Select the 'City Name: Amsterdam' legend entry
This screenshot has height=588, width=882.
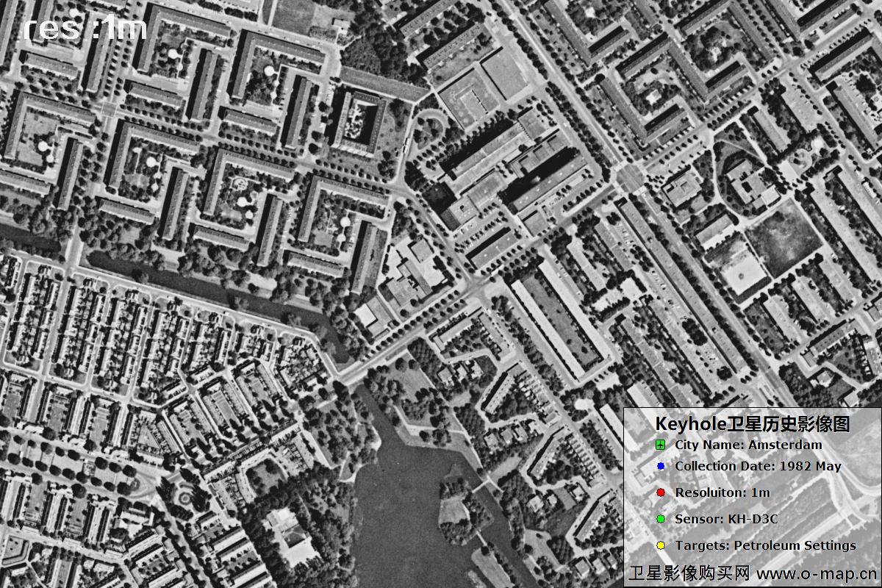coord(748,445)
